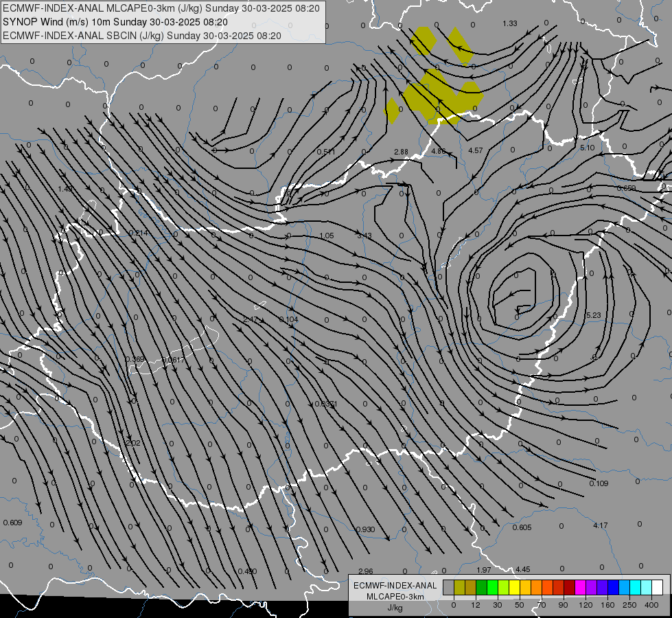The image size is (672, 618).
Task: Click the 3.43 grid value
Action: (364, 236)
